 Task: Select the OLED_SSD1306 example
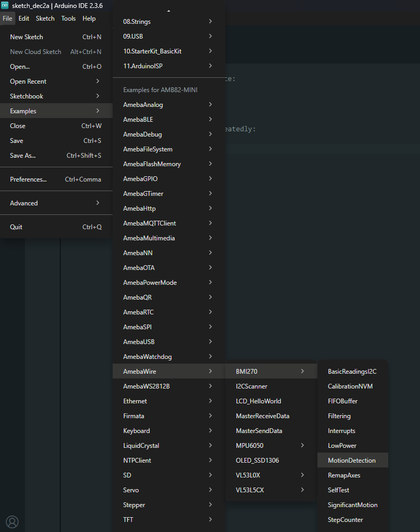point(258,461)
